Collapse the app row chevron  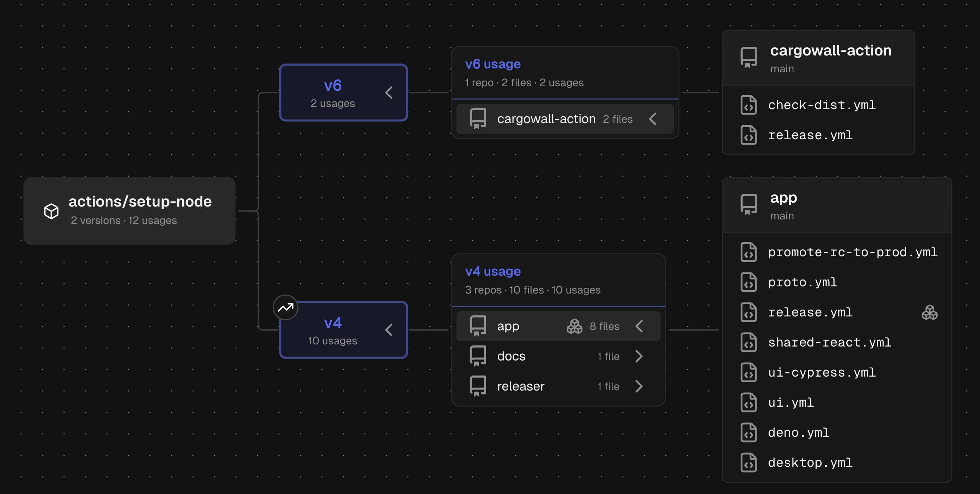pos(639,326)
